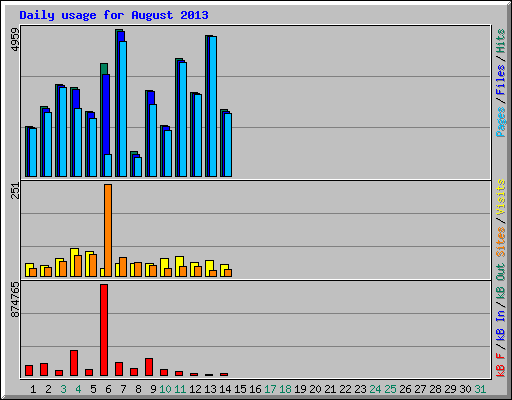Click day 30 on the x-axis
This screenshot has width=512, height=400.
465,389
